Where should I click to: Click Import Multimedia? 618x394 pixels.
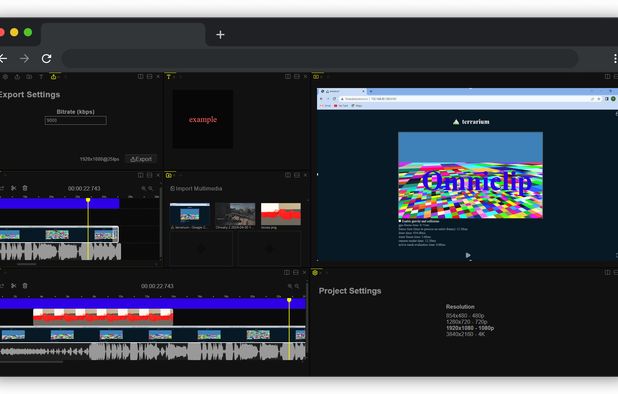click(x=196, y=189)
